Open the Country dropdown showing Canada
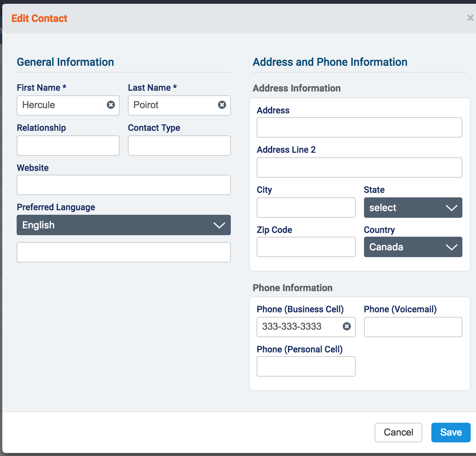The width and height of the screenshot is (476, 456). (413, 247)
